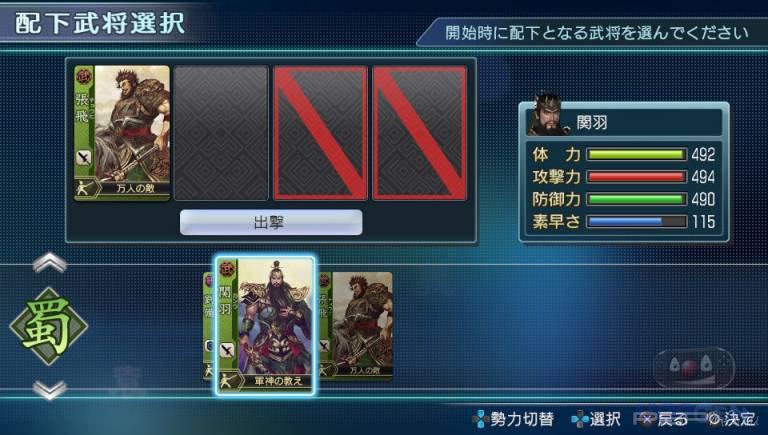Viewport: 768px width, 435px height.
Task: Click weapon icon on 関羽 card
Action: coord(227,350)
